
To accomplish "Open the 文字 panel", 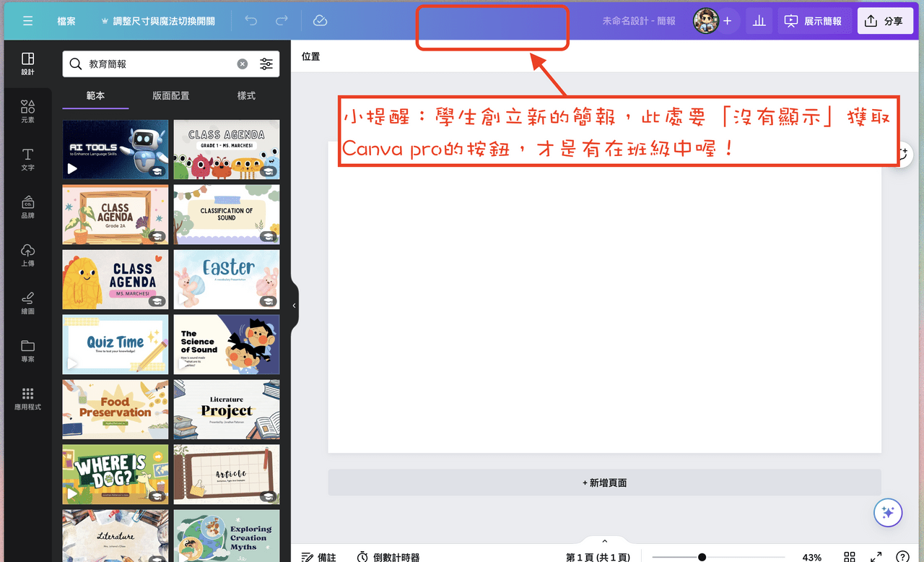I will point(27,157).
